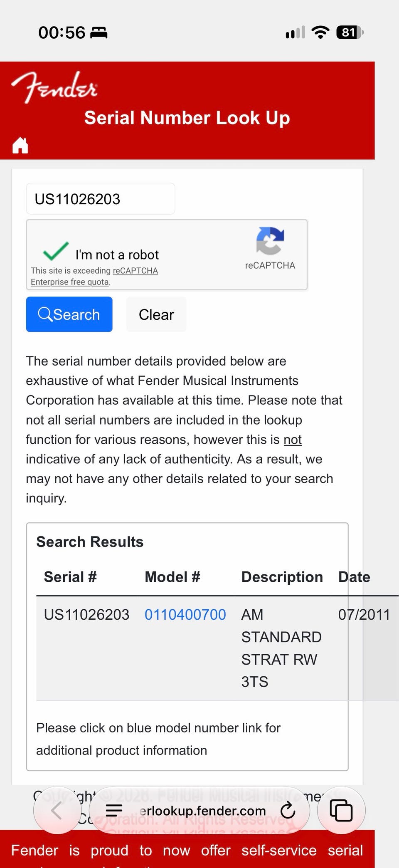Tap the browser back arrow
Screen dimensions: 399x868
point(57,811)
